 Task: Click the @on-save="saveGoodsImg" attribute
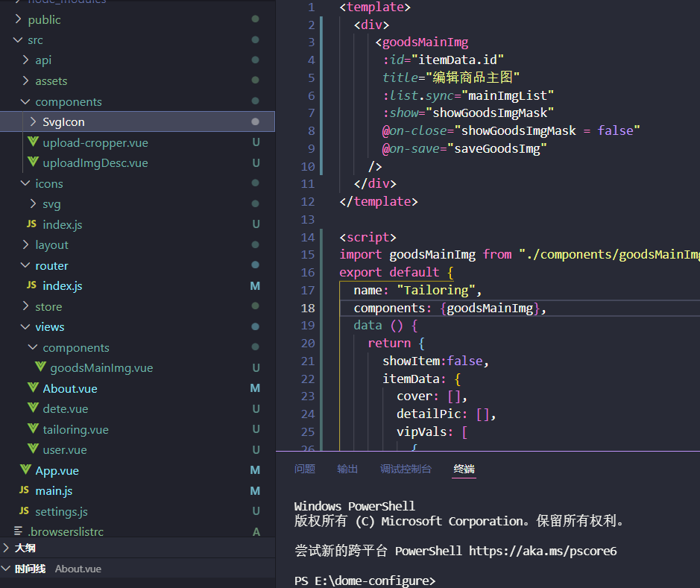click(464, 148)
